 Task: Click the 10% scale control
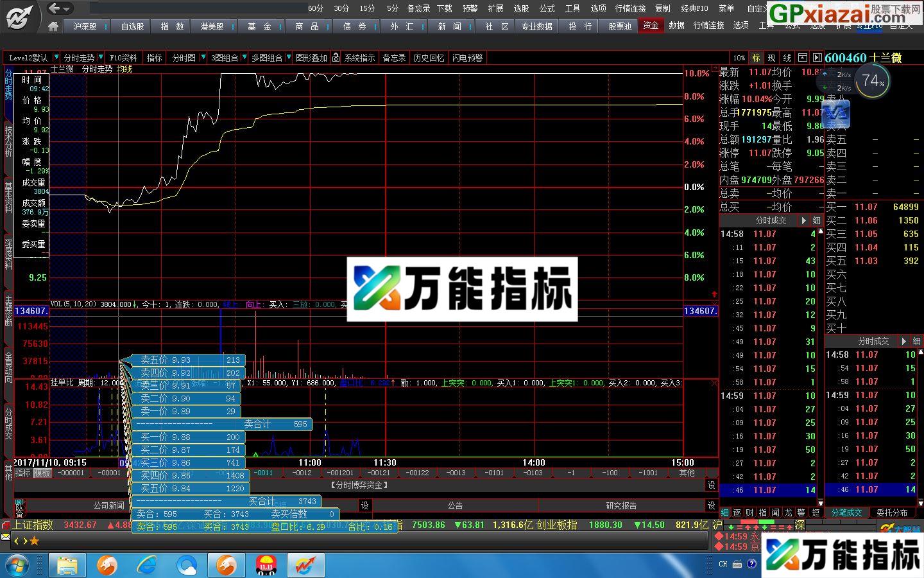tap(739, 57)
